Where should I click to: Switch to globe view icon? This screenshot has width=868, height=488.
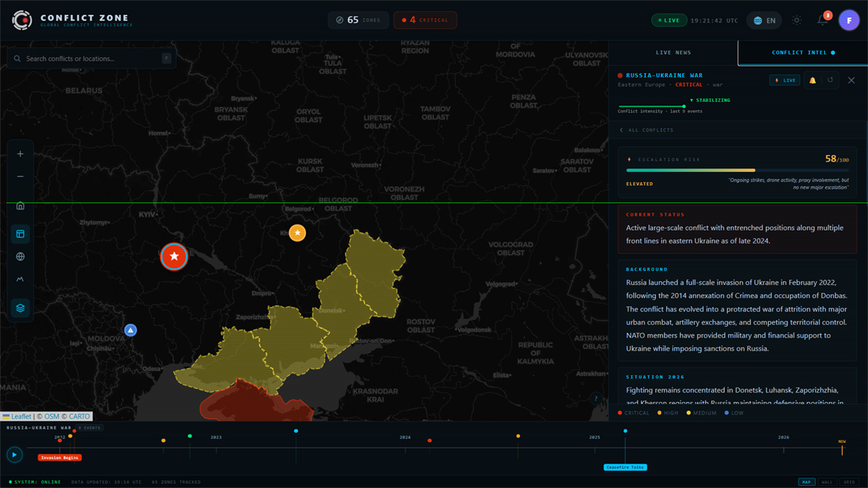pyautogui.click(x=20, y=257)
